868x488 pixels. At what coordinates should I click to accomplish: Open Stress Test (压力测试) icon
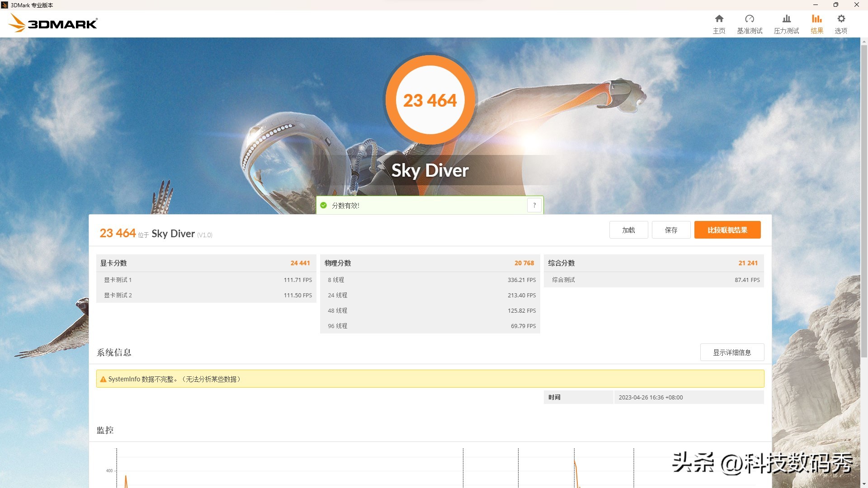(786, 19)
